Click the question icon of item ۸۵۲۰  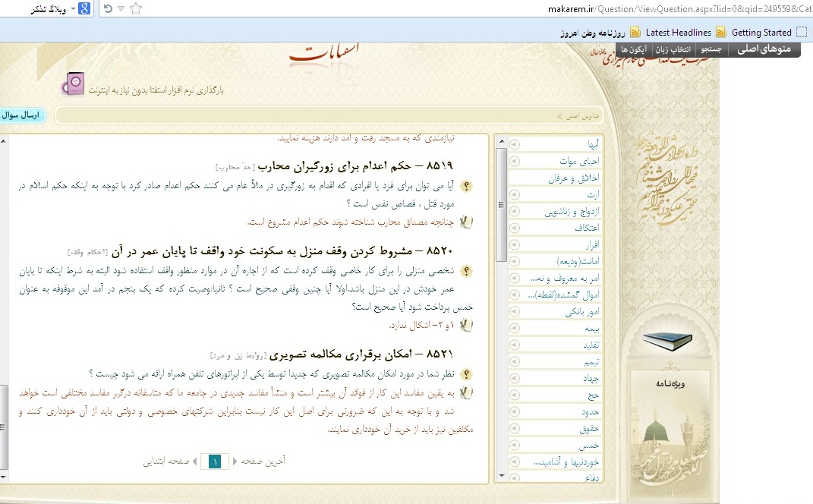point(467,271)
